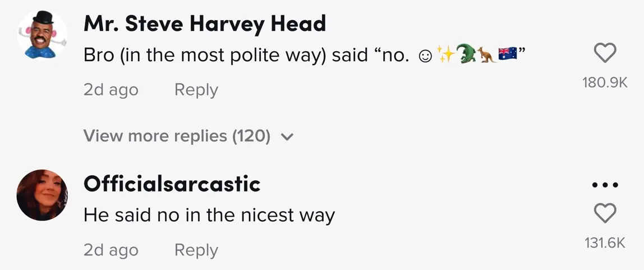This screenshot has width=644, height=270.
Task: Click the Australian flag emoji
Action: 507,55
